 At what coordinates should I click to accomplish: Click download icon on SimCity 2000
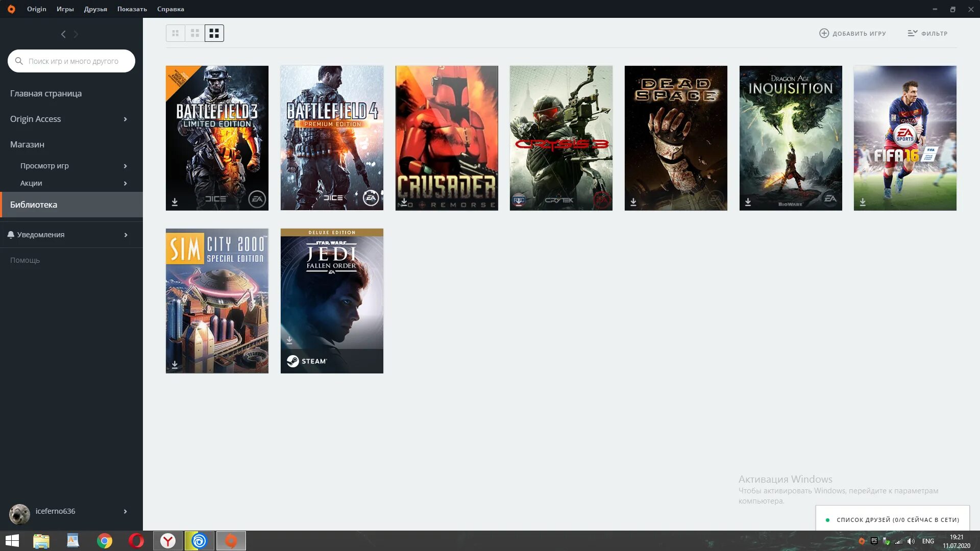[x=175, y=365]
